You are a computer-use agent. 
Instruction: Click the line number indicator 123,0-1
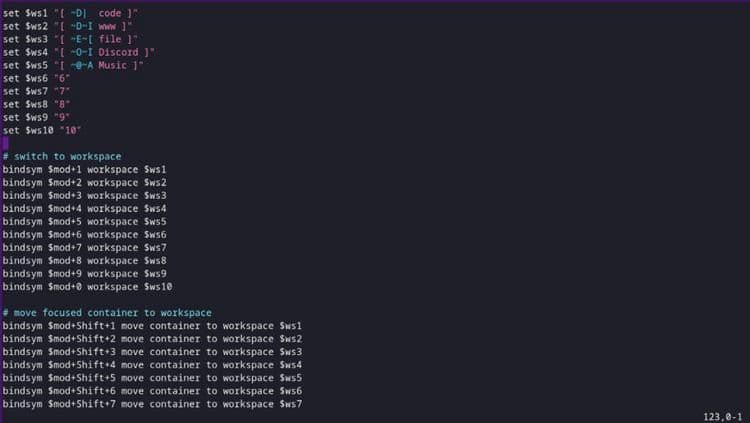[724, 415]
